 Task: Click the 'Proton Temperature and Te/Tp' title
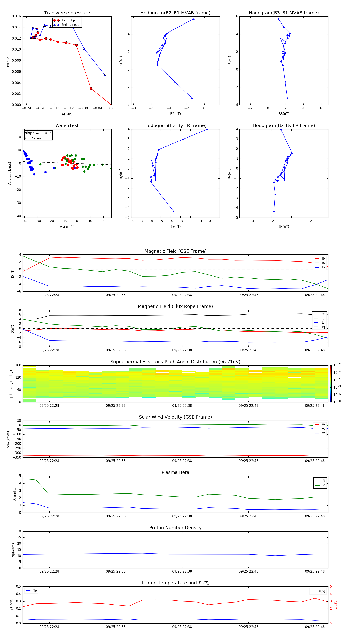coord(175,583)
